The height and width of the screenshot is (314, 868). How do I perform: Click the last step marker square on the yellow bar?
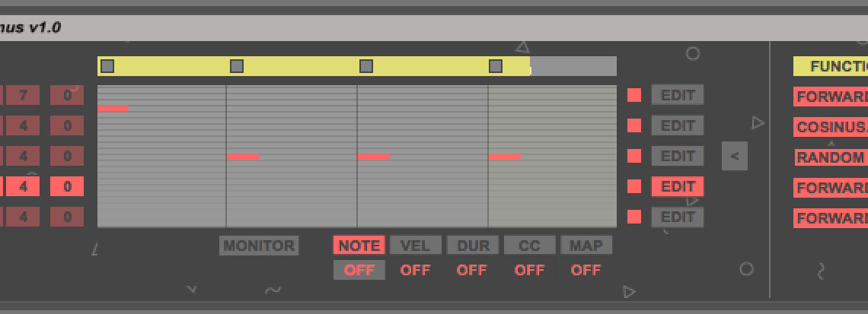[x=496, y=66]
